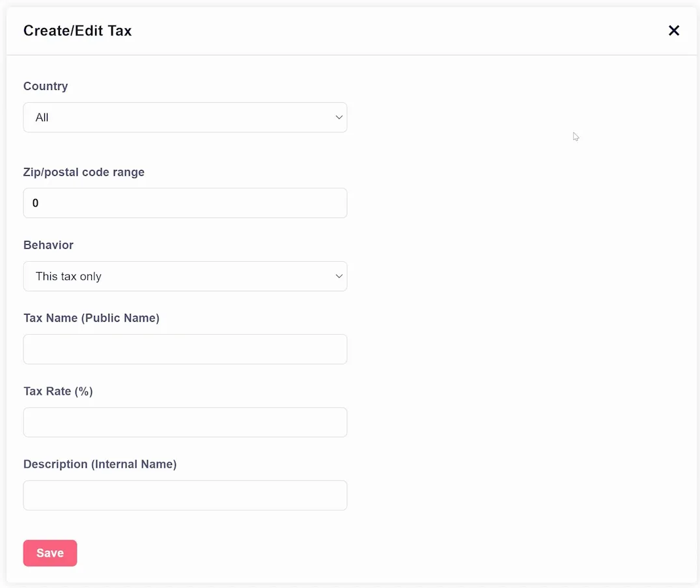This screenshot has width=700, height=588.
Task: Click the Create/Edit Tax dialog title
Action: tap(77, 31)
